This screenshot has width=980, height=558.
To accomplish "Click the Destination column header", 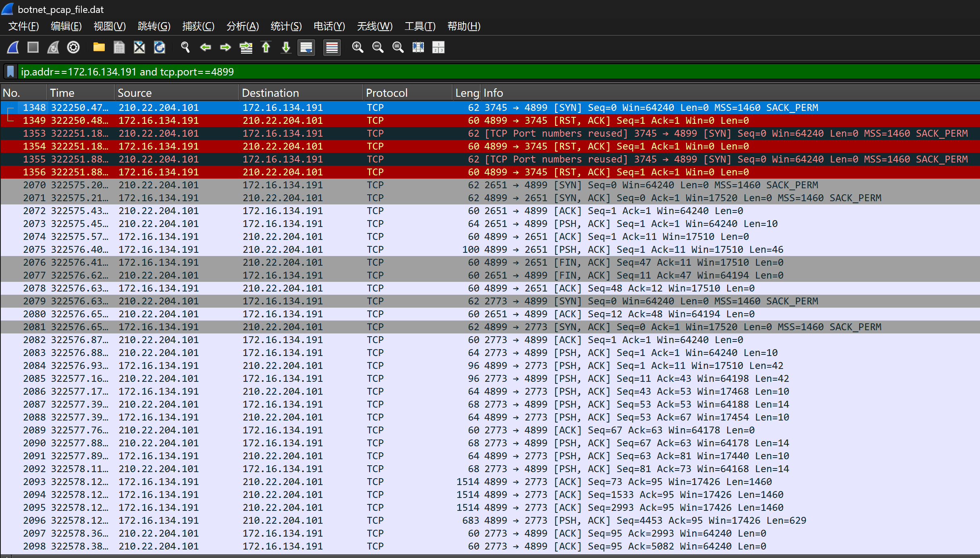I will coord(270,93).
